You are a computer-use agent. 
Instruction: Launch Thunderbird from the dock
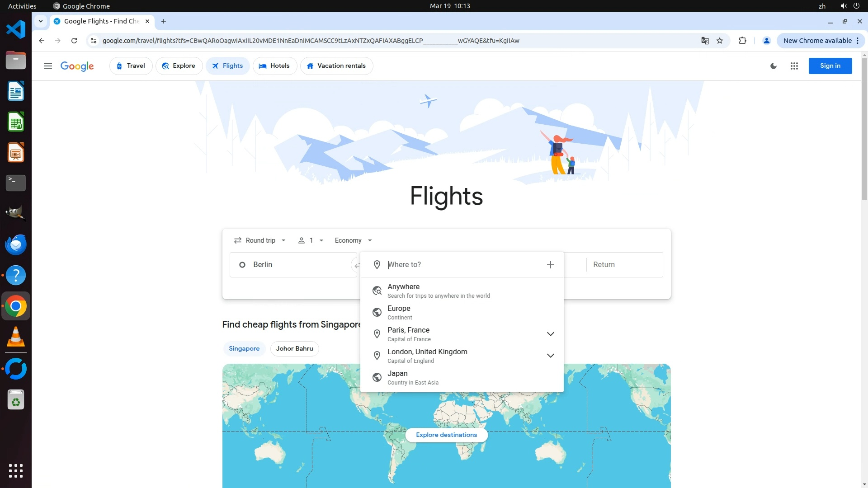pos(16,245)
